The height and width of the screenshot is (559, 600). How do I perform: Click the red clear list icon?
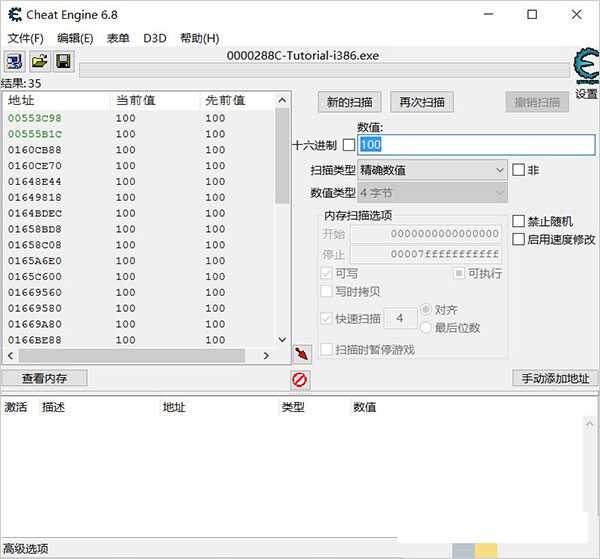tap(300, 380)
